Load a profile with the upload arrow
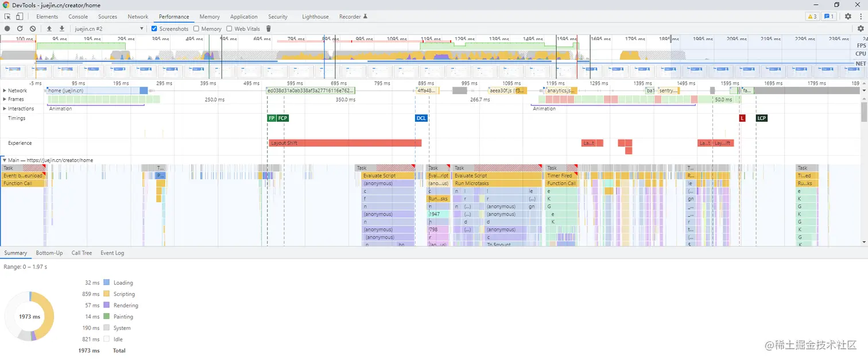This screenshot has height=362, width=868. click(x=49, y=28)
